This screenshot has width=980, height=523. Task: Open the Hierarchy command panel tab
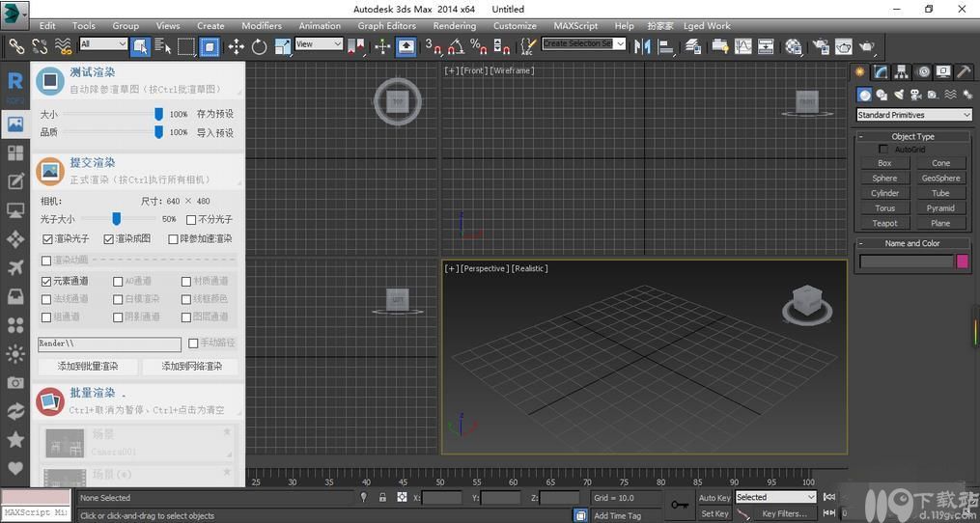(901, 71)
